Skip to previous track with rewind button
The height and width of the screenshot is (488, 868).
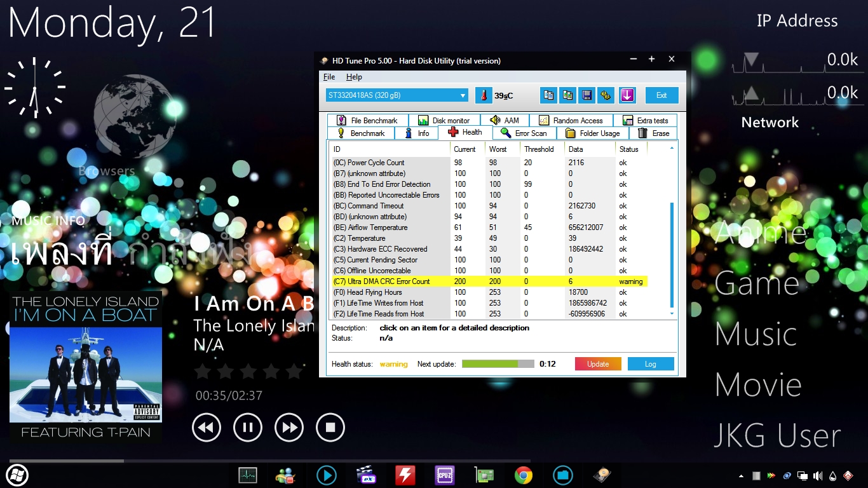tap(207, 428)
